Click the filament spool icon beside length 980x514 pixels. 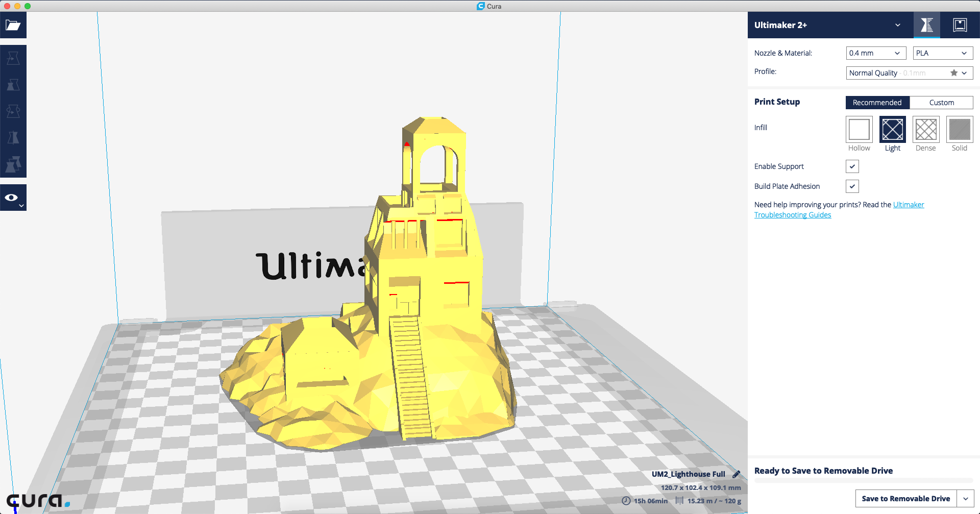click(x=679, y=501)
